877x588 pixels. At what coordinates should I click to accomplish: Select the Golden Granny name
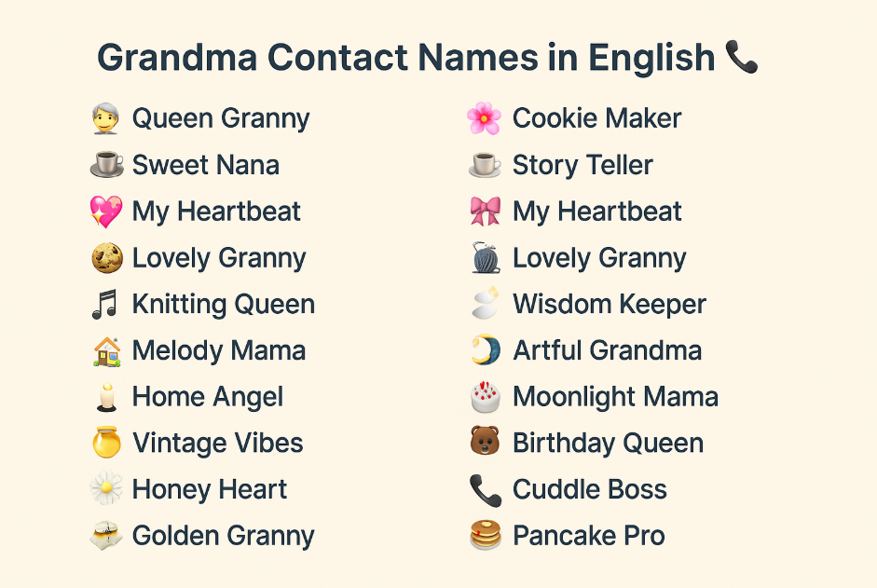(x=223, y=536)
